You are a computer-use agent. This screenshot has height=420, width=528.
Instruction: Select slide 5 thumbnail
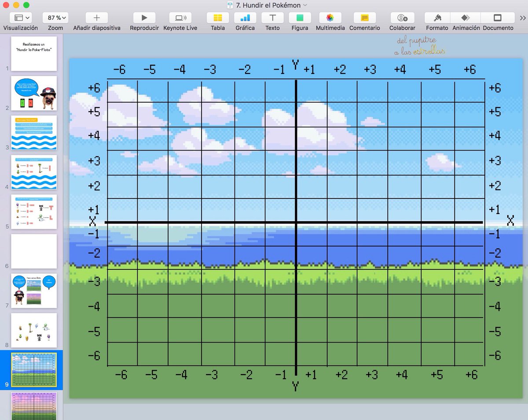pos(34,212)
